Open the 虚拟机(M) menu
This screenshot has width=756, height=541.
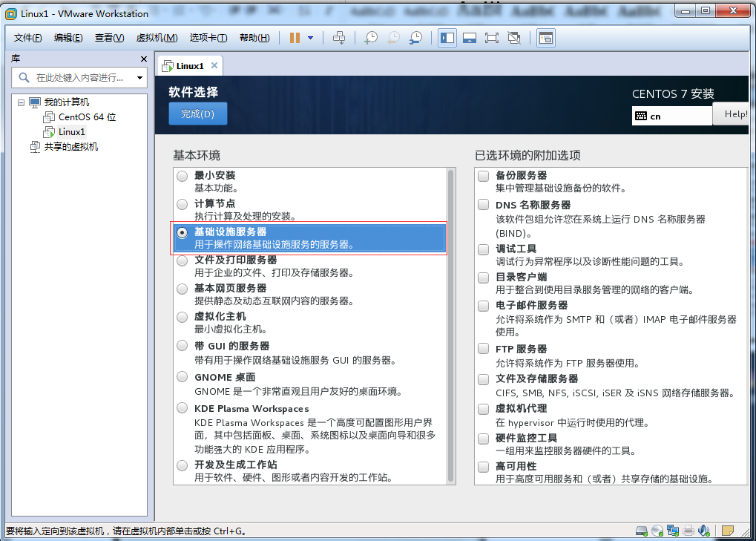tap(157, 38)
